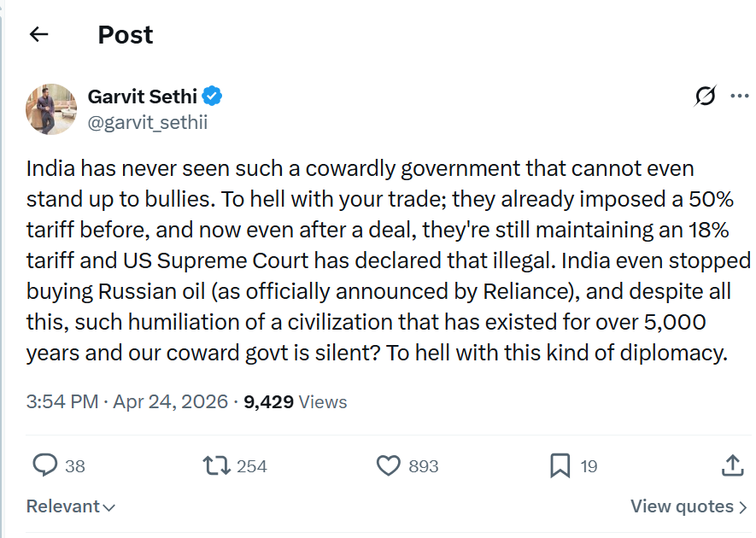Repost using the circular arrows icon
The height and width of the screenshot is (538, 756).
(215, 465)
